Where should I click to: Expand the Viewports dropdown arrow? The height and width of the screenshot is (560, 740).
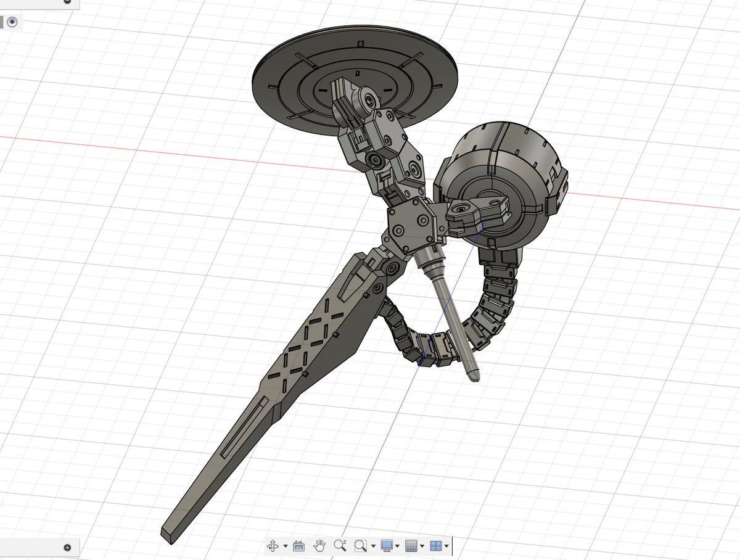(446, 546)
